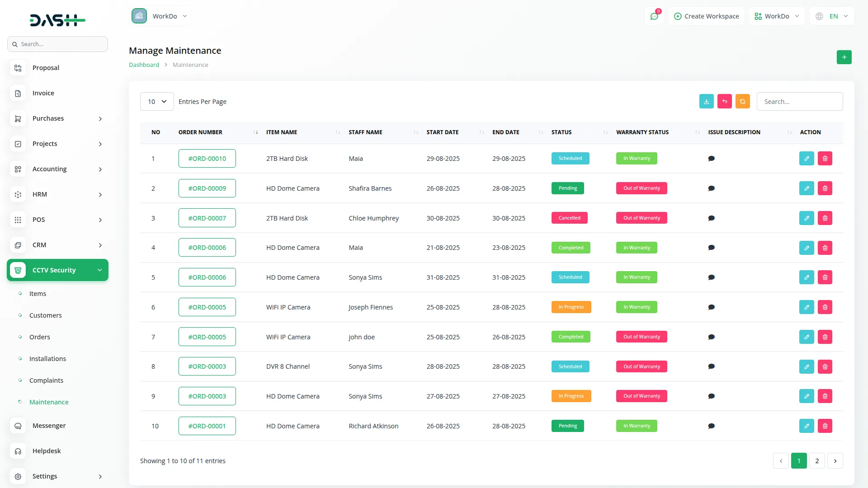Viewport: 868px width, 488px height.
Task: Click the orange refresh reload icon
Action: pyautogui.click(x=742, y=101)
